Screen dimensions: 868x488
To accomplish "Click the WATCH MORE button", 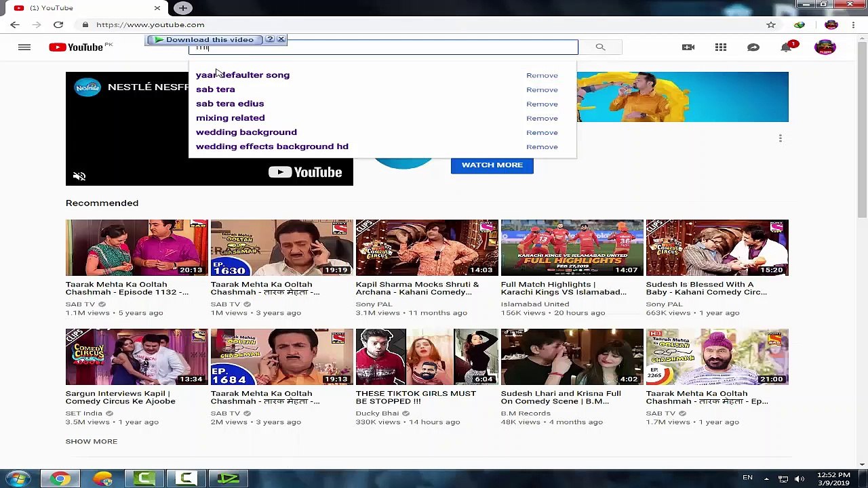I will point(492,165).
